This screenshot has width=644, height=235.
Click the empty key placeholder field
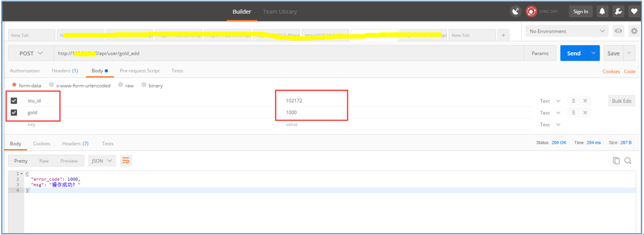coord(148,124)
